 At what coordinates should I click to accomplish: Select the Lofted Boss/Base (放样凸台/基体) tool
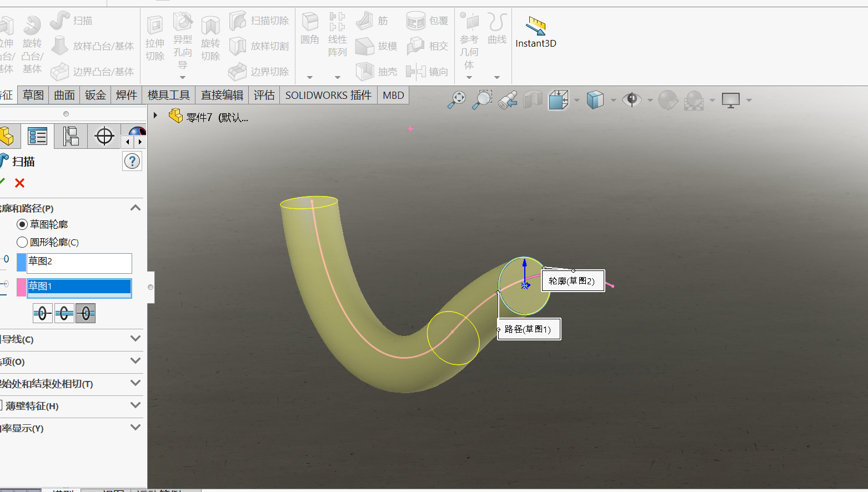[x=92, y=46]
